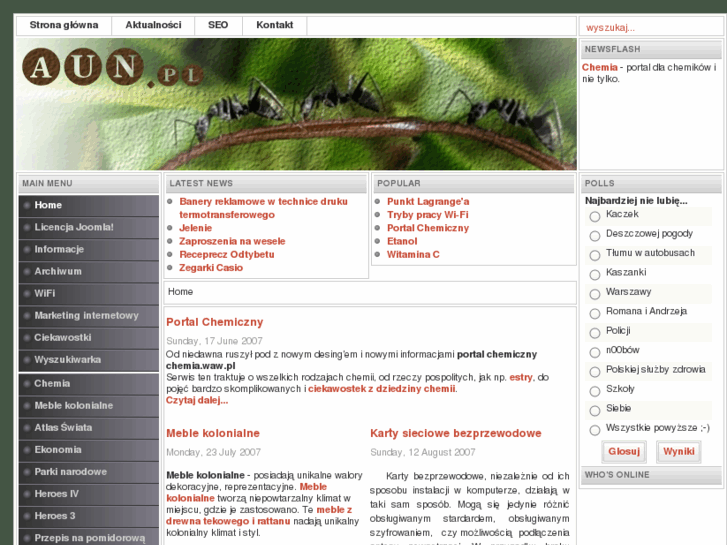The height and width of the screenshot is (545, 727).
Task: Click the Wyniki results button
Action: coord(679,452)
